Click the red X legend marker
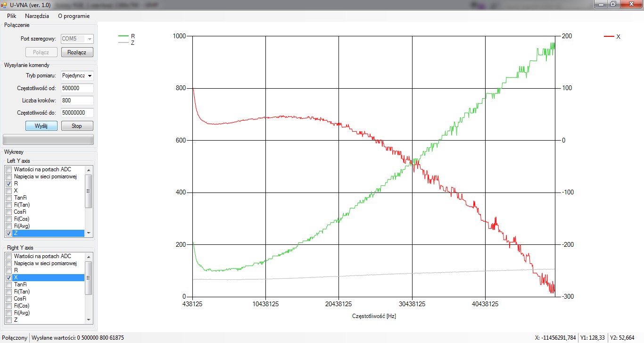Viewport: 644px width, 343px height. pyautogui.click(x=609, y=36)
